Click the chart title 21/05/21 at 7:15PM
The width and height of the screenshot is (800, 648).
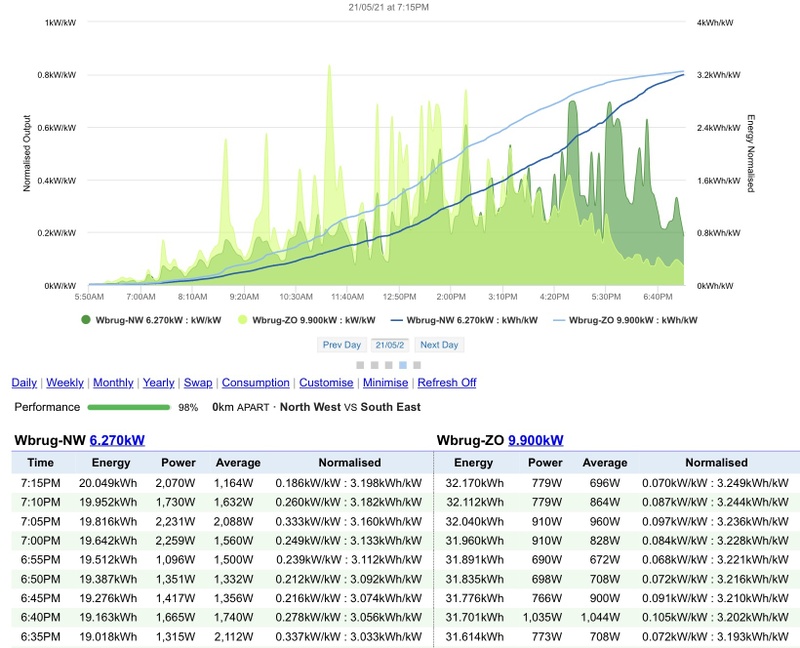click(x=389, y=7)
